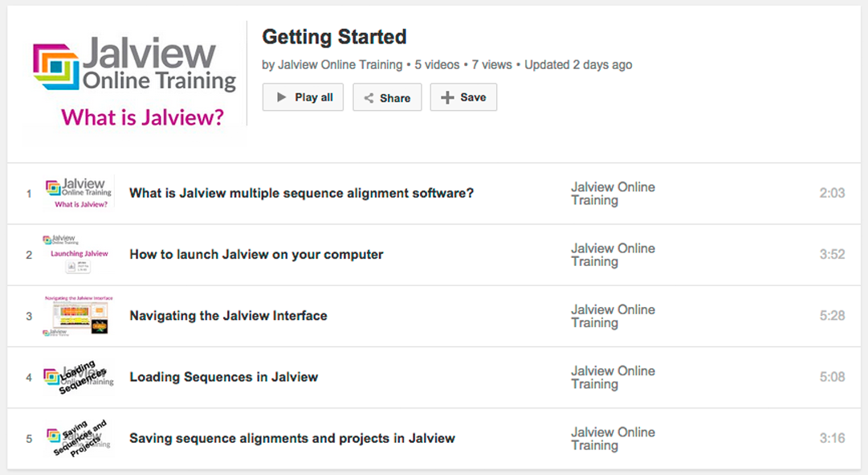Viewport: 868px width, 475px height.
Task: Open the channel name beside the 3:16 video
Action: [613, 438]
